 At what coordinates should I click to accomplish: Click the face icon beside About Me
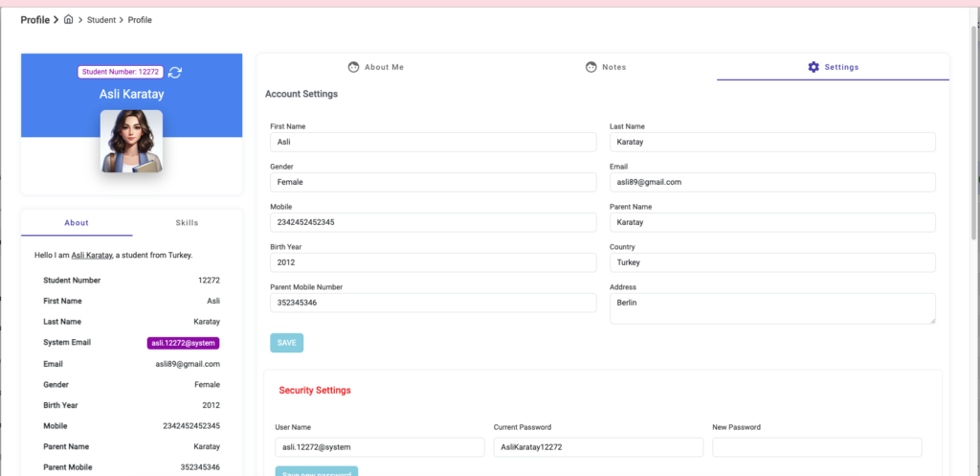[353, 67]
